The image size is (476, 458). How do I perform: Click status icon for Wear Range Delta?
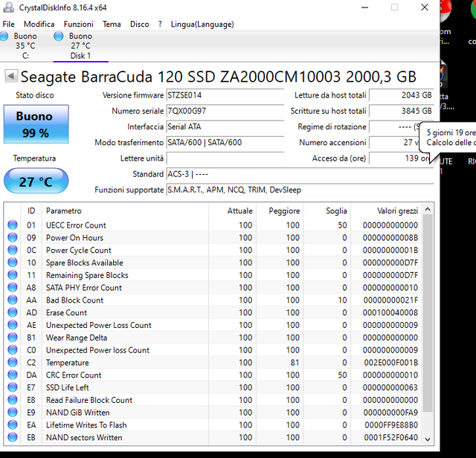point(13,338)
